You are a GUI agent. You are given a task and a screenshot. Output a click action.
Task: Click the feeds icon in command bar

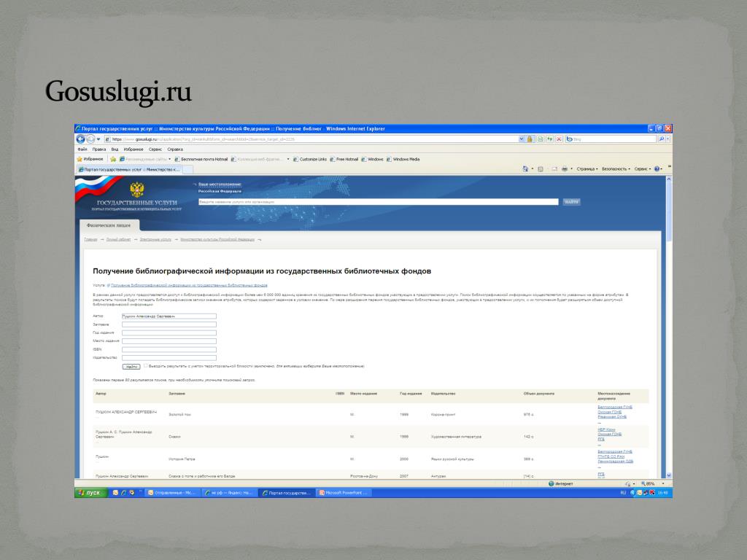tap(541, 169)
